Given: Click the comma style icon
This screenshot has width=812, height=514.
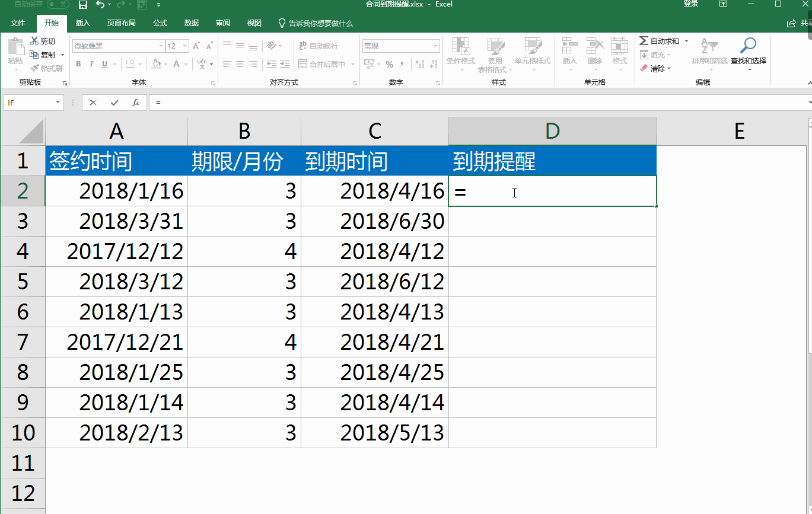Looking at the screenshot, I should tap(402, 64).
